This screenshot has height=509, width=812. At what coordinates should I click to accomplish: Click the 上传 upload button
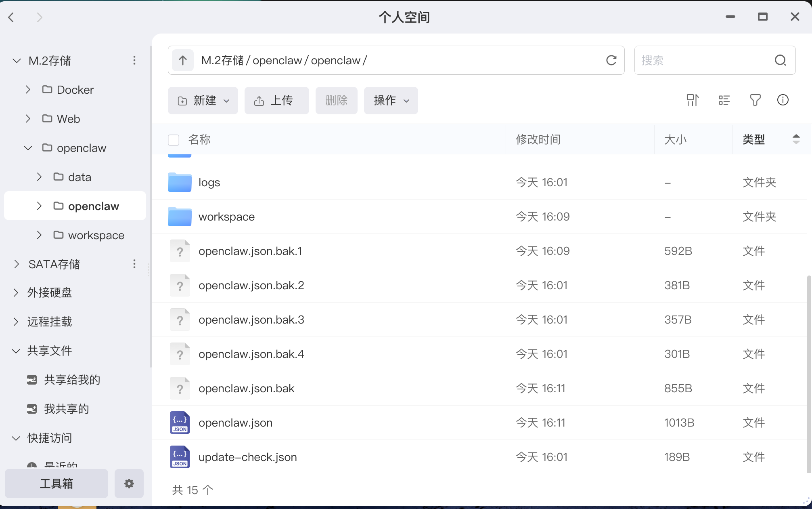tap(276, 100)
